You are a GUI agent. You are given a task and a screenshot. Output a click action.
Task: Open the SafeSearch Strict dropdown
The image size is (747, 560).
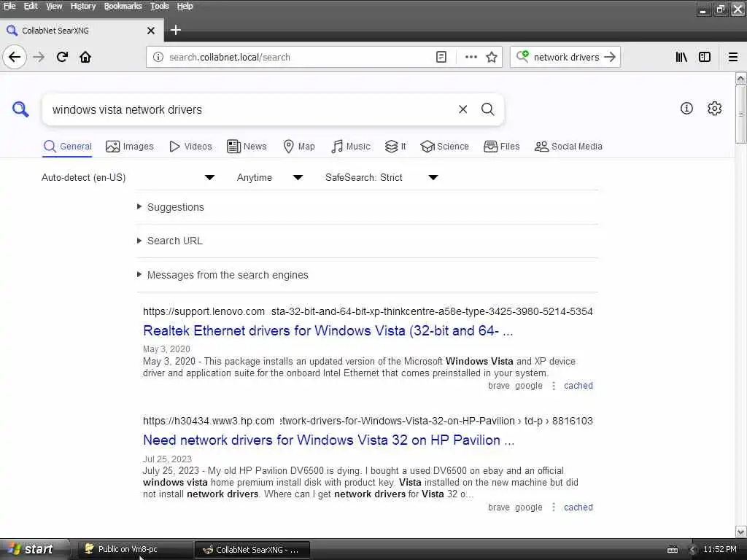pyautogui.click(x=382, y=178)
